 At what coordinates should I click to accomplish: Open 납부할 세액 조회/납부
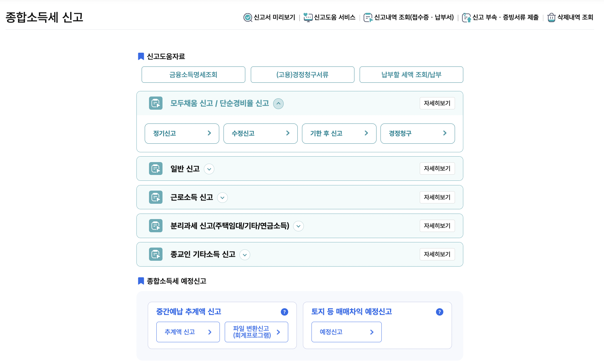(x=411, y=75)
